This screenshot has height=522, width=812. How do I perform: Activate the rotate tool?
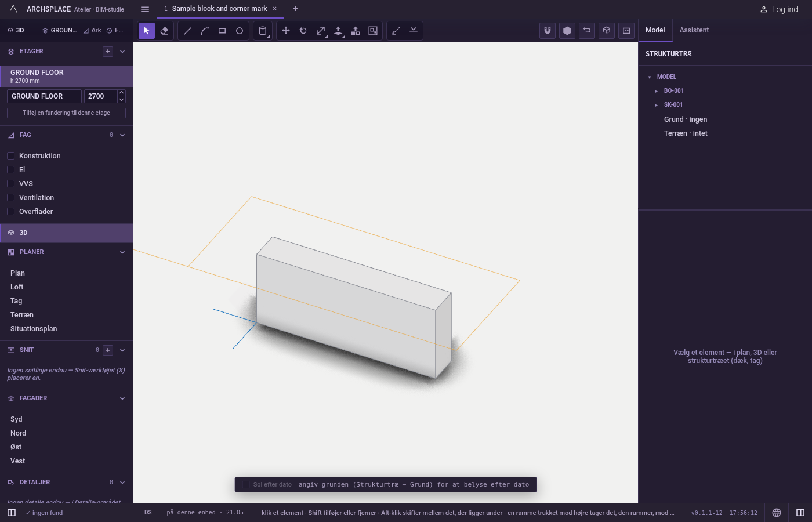(x=303, y=31)
